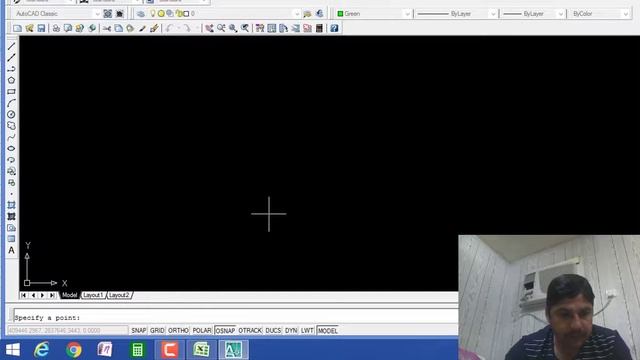
Task: Switch to the Layout2 tab
Action: [x=119, y=295]
